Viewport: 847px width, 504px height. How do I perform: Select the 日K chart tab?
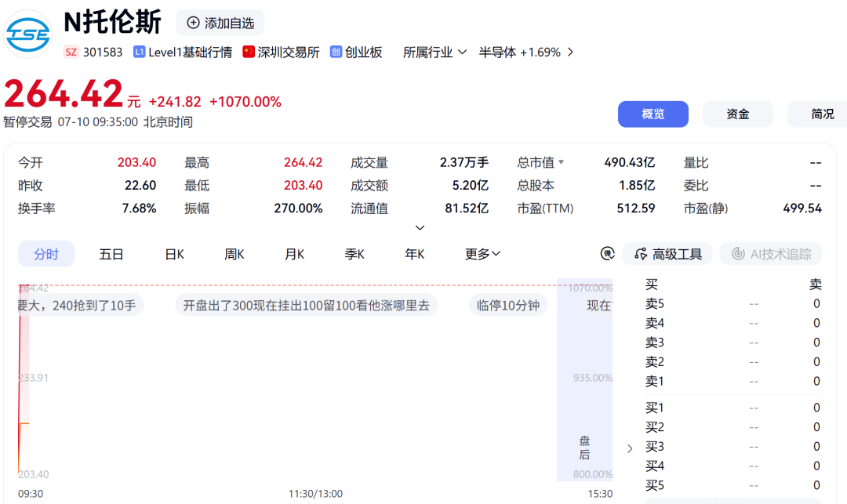(x=174, y=254)
